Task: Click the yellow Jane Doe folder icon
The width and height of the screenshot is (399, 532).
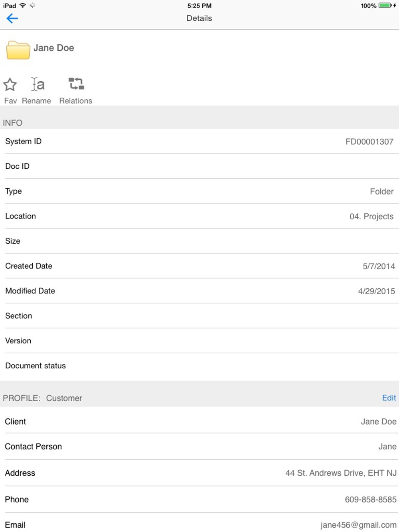Action: click(x=18, y=50)
